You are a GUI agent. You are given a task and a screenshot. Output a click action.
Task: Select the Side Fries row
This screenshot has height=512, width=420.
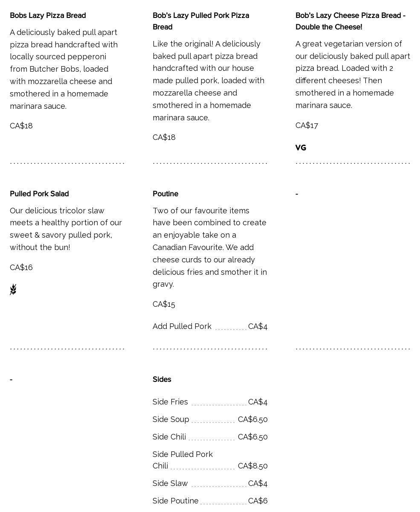[170, 402]
